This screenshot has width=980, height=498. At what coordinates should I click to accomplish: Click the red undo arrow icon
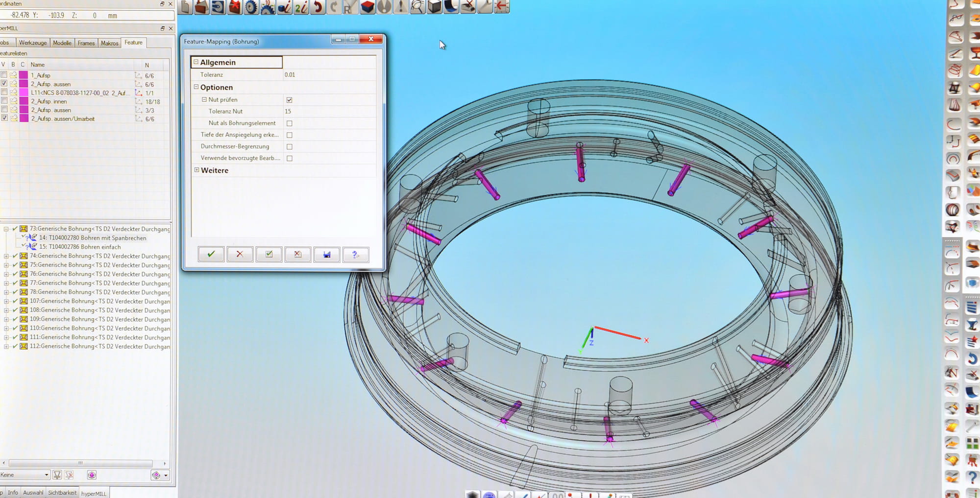tap(318, 7)
